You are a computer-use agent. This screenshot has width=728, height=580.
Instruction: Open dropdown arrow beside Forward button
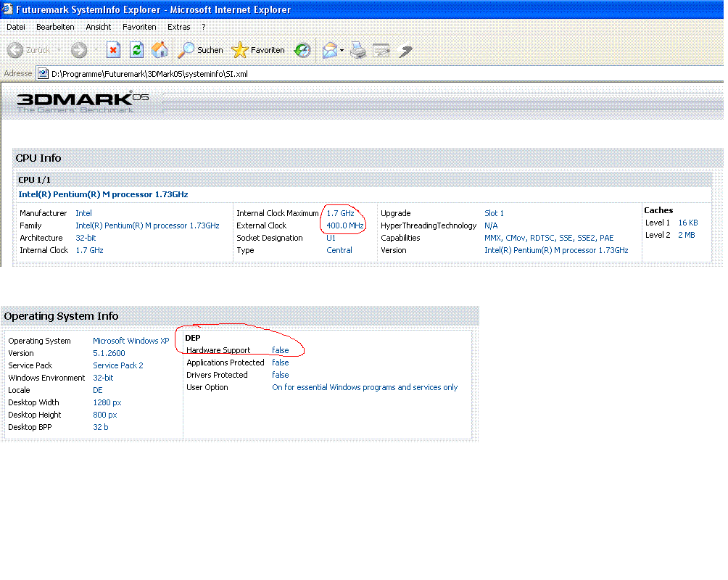coord(96,50)
